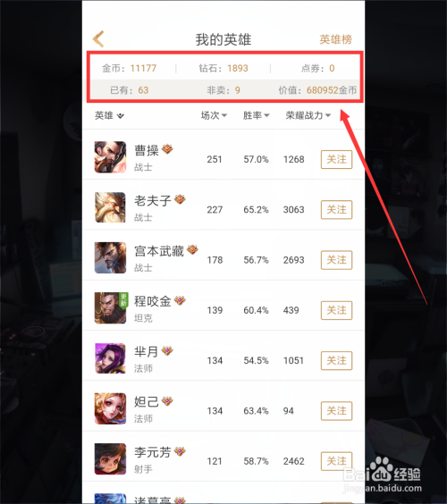The width and height of the screenshot is (447, 504).
Task: Sort by 场次 column dropdown
Action: [214, 115]
